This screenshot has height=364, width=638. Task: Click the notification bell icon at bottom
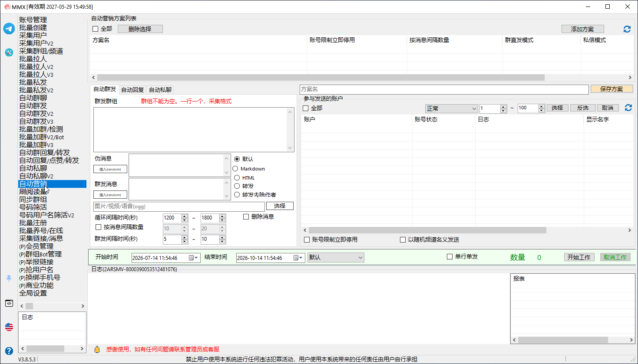[97, 349]
